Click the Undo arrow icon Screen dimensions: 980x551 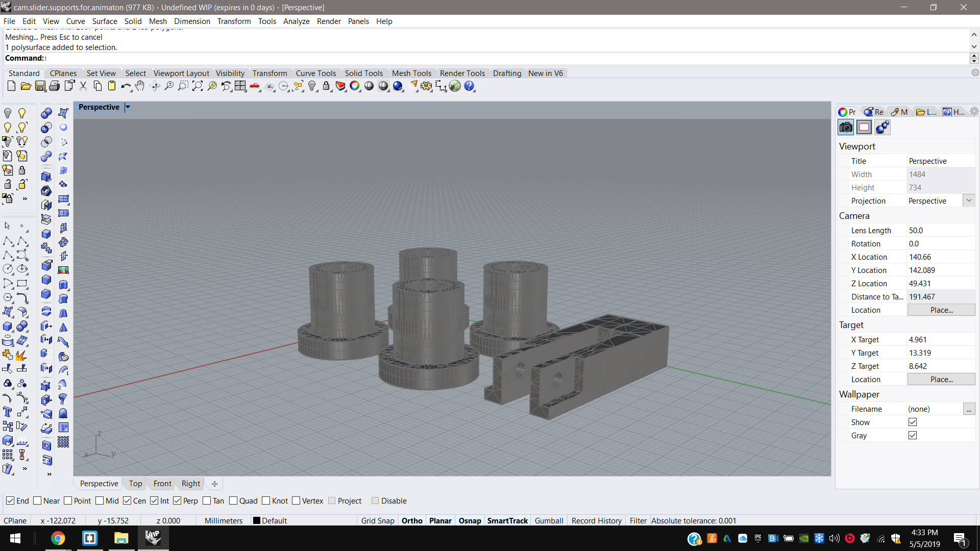coord(125,86)
